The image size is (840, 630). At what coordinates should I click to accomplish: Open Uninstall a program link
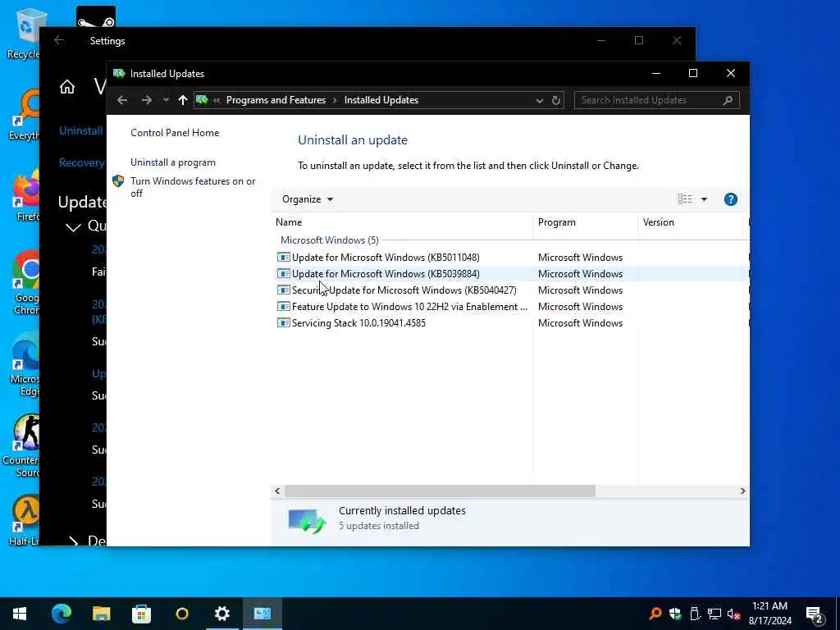click(173, 162)
